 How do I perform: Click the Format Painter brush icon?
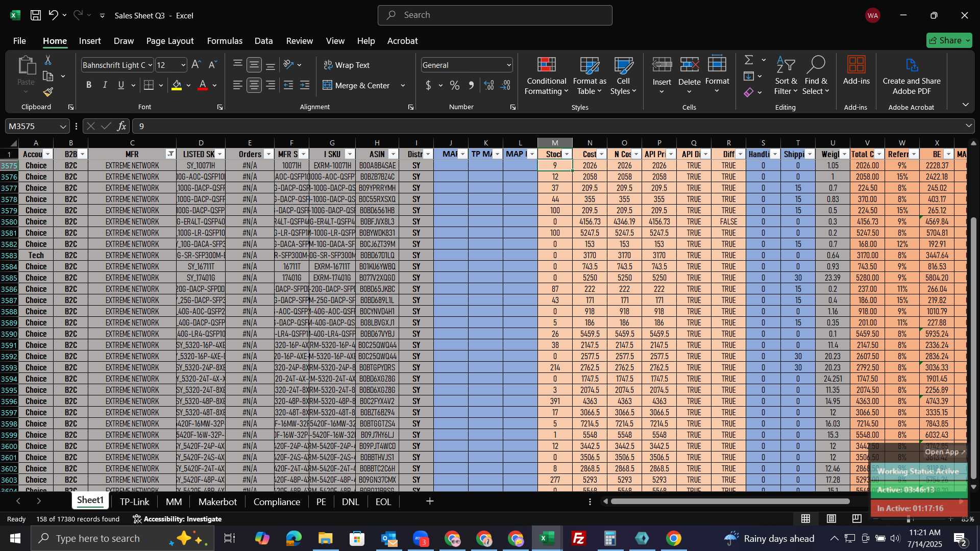(x=48, y=92)
